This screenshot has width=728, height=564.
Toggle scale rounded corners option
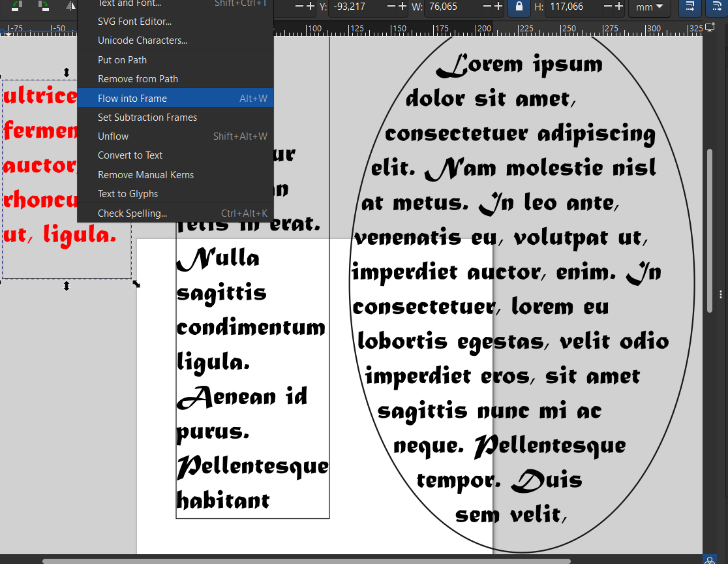[717, 7]
